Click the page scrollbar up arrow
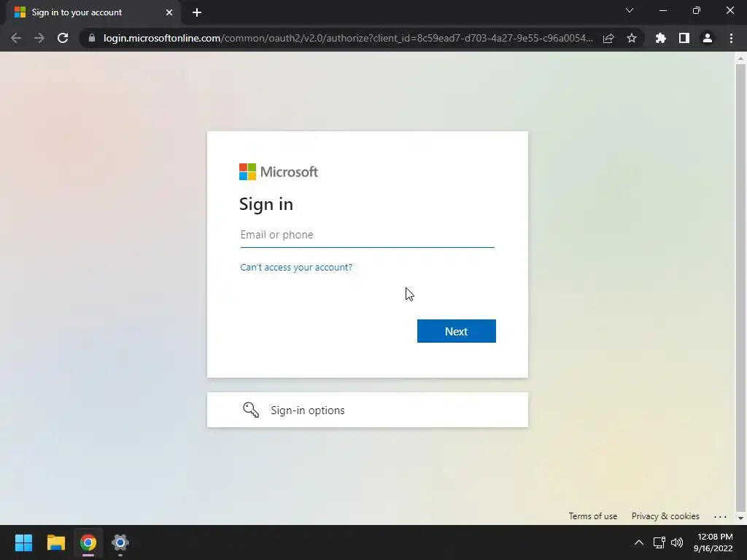Screen dimensions: 747x560 [x=740, y=58]
